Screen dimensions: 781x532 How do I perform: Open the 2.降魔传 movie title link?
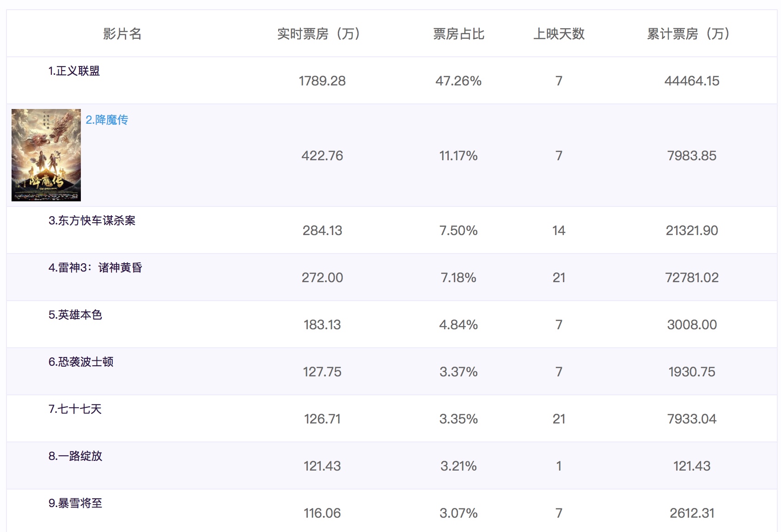[107, 120]
